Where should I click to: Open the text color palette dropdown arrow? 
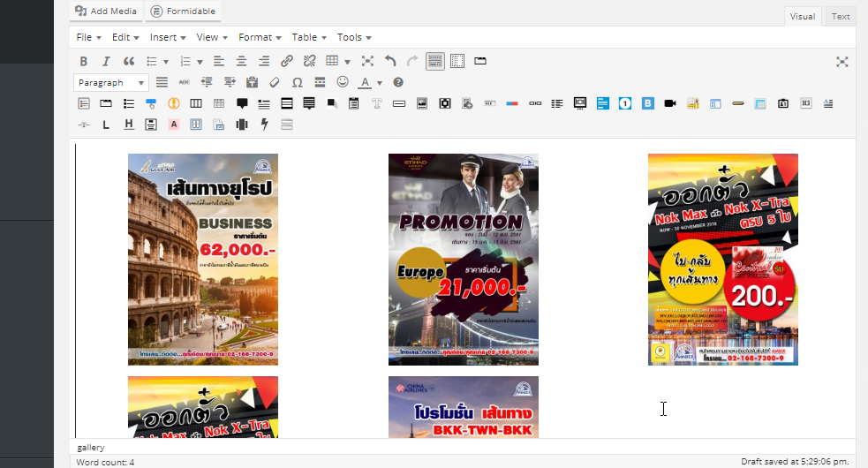[379, 83]
